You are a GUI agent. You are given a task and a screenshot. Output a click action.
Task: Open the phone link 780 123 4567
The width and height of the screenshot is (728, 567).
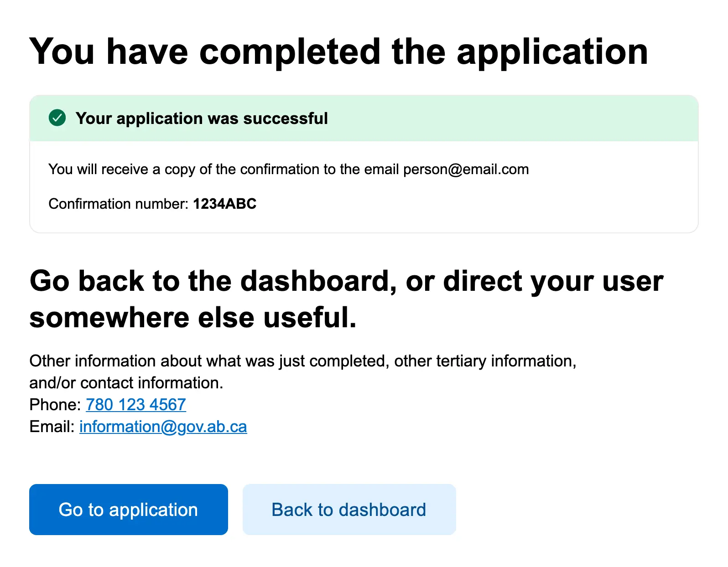[x=136, y=405]
